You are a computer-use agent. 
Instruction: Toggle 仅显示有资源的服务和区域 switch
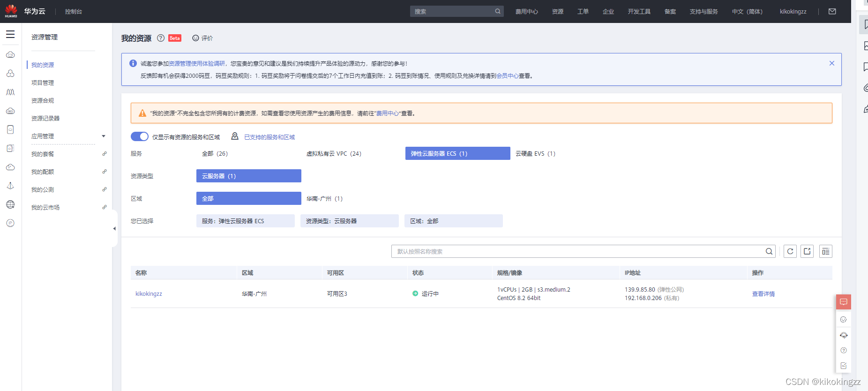[x=140, y=136]
